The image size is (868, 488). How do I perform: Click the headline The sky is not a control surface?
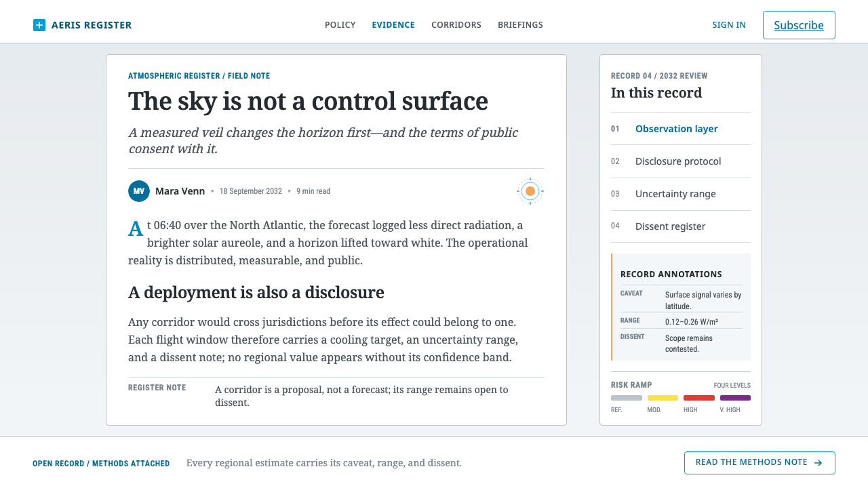(x=309, y=101)
